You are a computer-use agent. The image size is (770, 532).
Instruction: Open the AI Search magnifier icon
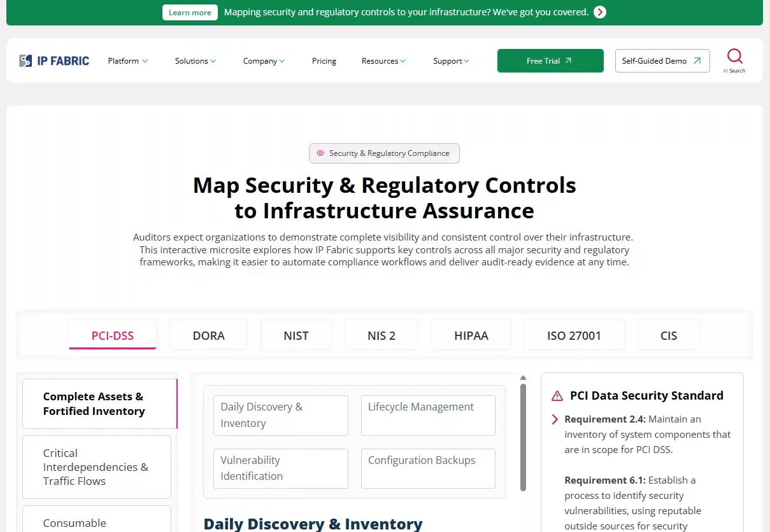coord(734,57)
